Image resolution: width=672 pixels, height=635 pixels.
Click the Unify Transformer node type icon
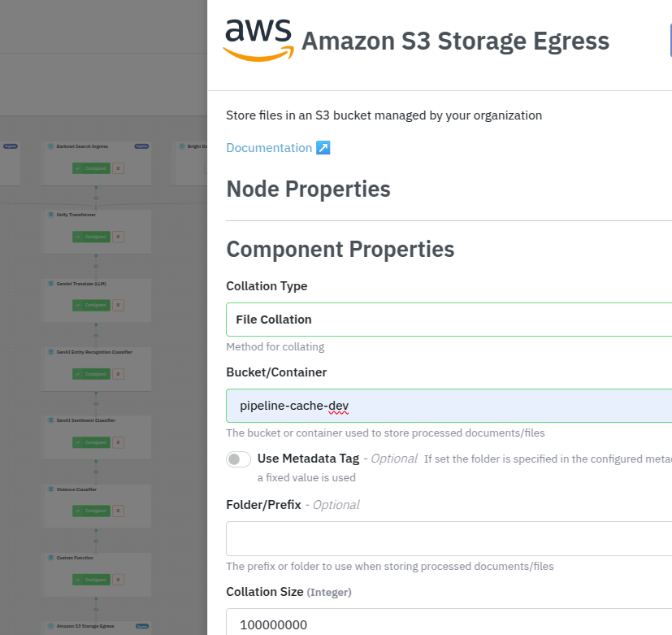coord(50,215)
